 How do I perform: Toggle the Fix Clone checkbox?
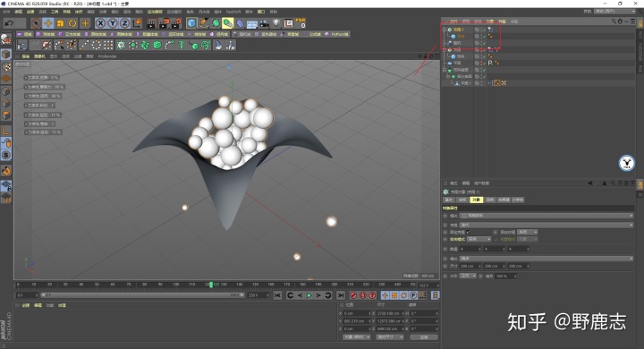click(468, 233)
